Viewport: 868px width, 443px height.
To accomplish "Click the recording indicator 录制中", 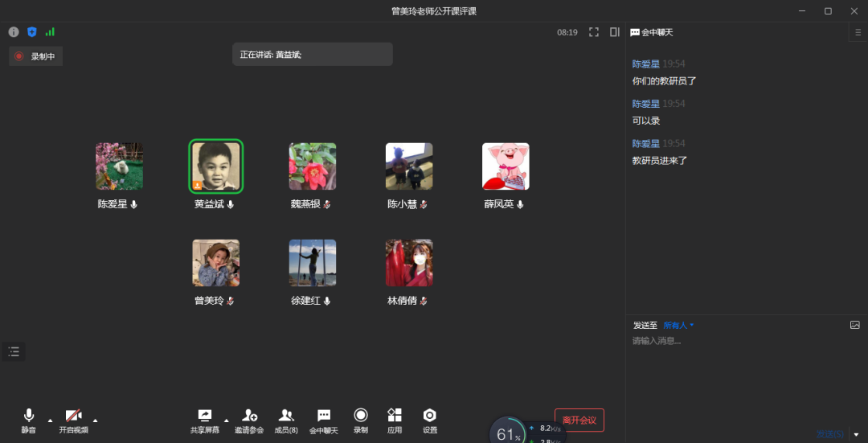I will (36, 56).
